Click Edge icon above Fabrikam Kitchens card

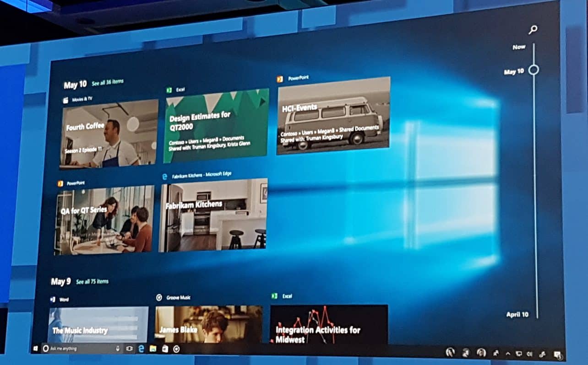coord(164,176)
